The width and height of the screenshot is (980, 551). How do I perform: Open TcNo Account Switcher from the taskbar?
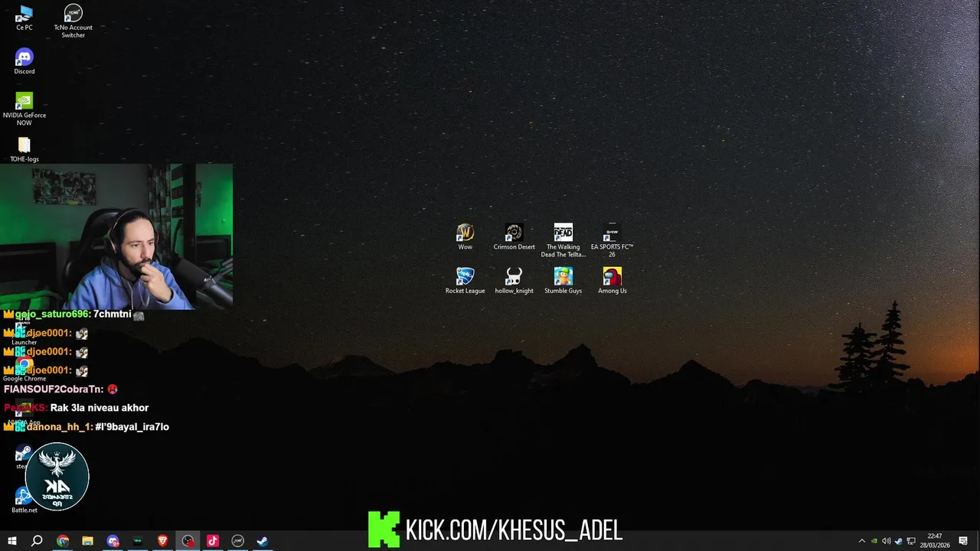pos(237,541)
